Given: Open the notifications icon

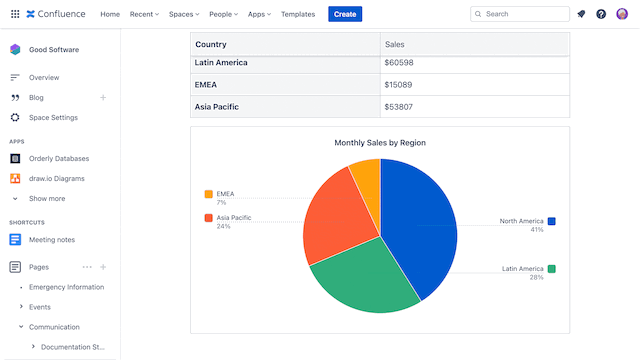Looking at the screenshot, I should click(581, 14).
